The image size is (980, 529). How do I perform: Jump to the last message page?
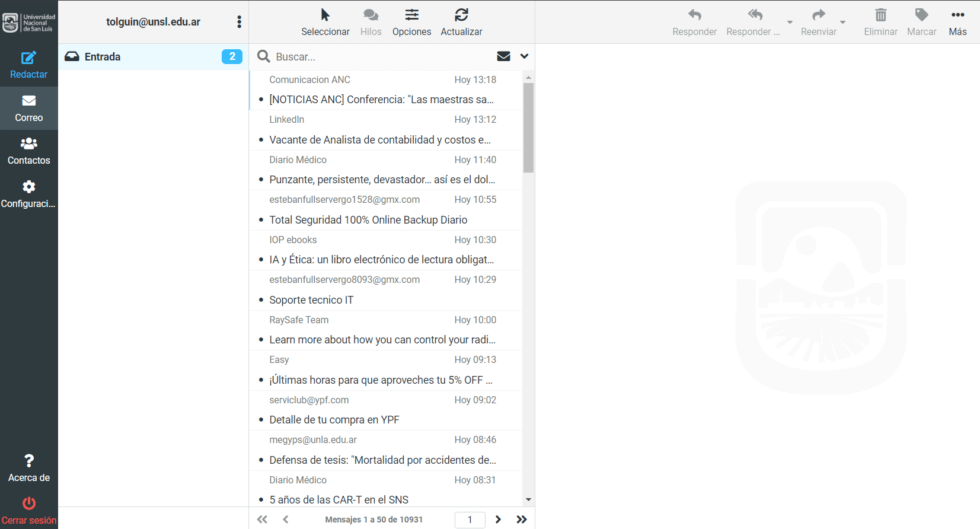pyautogui.click(x=521, y=520)
